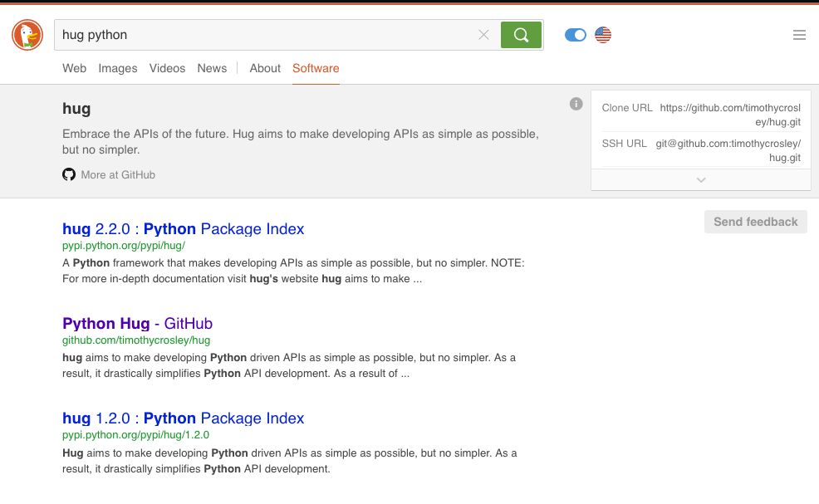Click the green magnifier search button
This screenshot has width=819, height=504.
click(521, 35)
